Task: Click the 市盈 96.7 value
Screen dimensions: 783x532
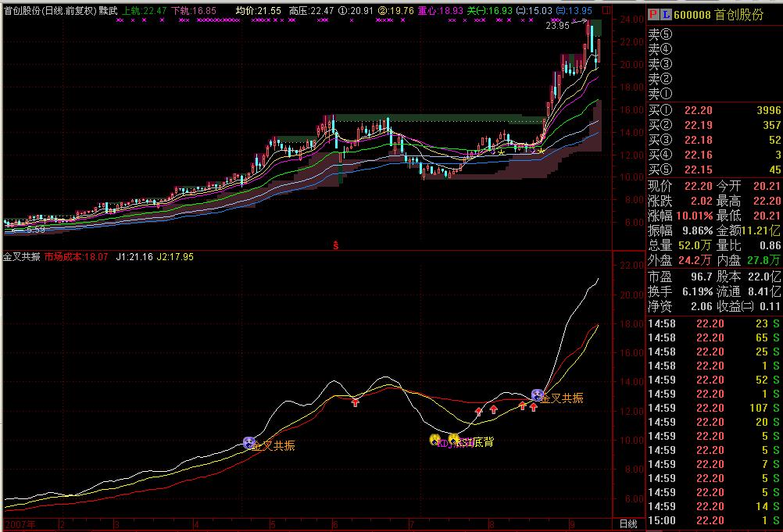Action: click(x=702, y=277)
